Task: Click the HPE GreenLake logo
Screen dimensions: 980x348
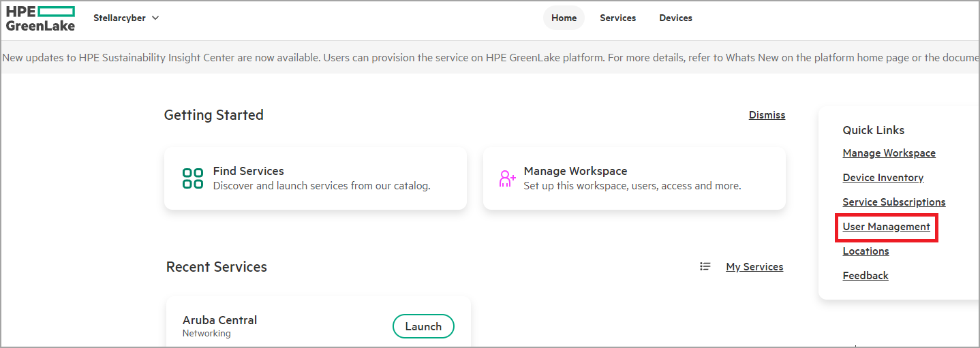Action: 40,18
